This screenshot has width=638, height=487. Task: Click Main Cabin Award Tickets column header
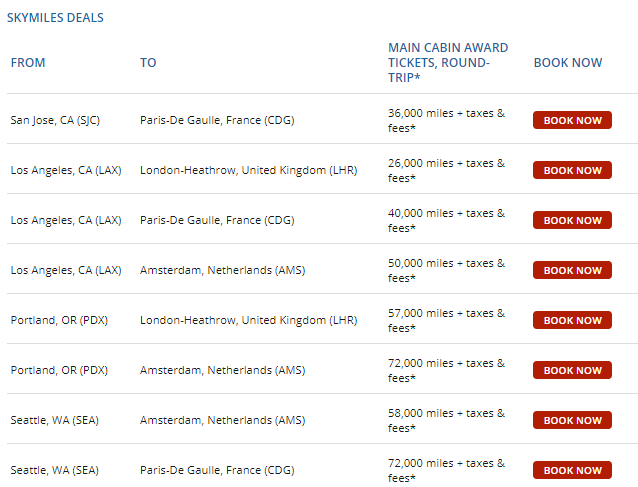click(x=448, y=63)
